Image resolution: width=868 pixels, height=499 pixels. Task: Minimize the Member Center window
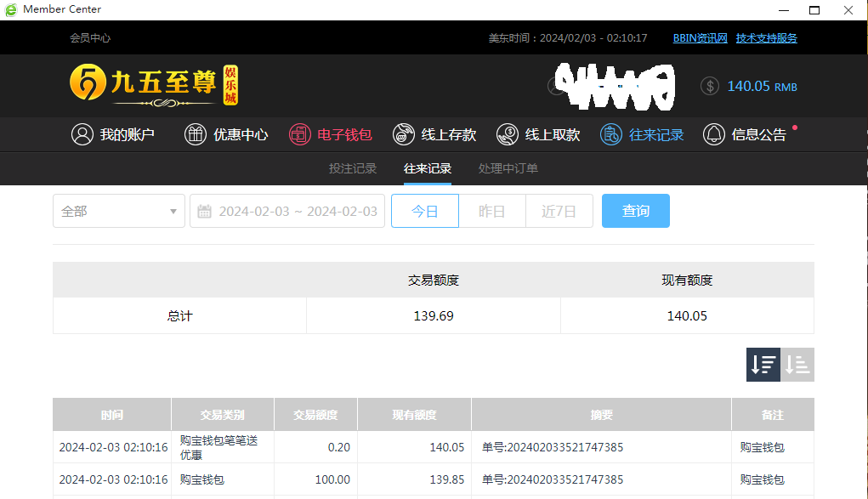tap(784, 10)
